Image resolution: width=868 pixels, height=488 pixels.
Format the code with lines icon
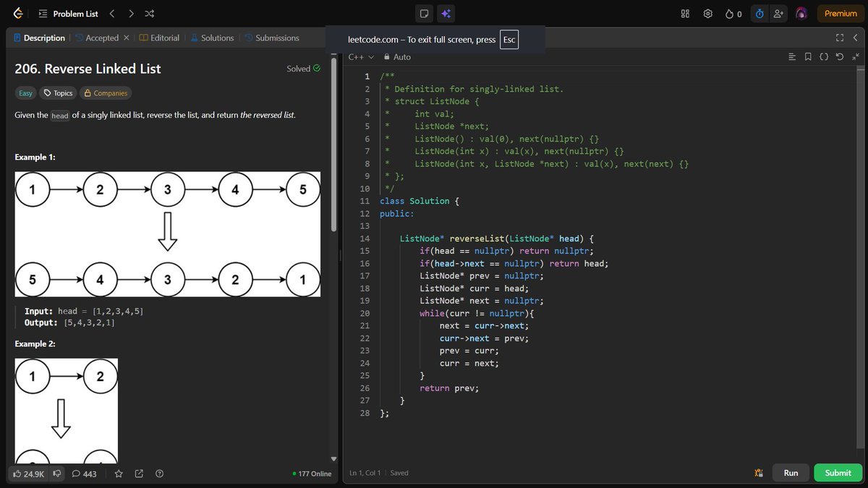(x=792, y=57)
